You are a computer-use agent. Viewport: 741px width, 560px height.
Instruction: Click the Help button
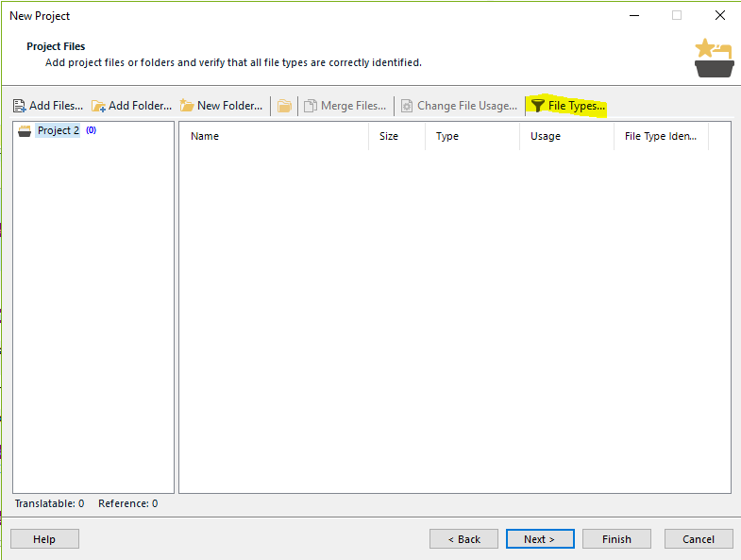[x=44, y=539]
